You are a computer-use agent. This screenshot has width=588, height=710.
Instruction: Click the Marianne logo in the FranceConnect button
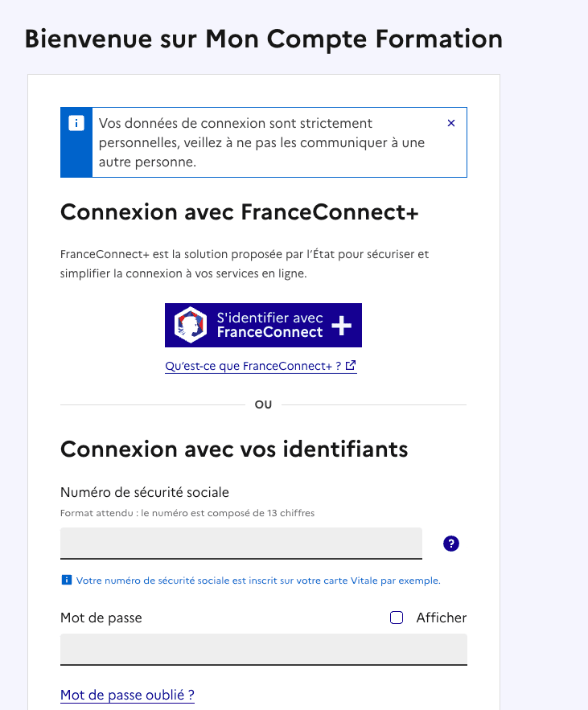click(x=191, y=325)
